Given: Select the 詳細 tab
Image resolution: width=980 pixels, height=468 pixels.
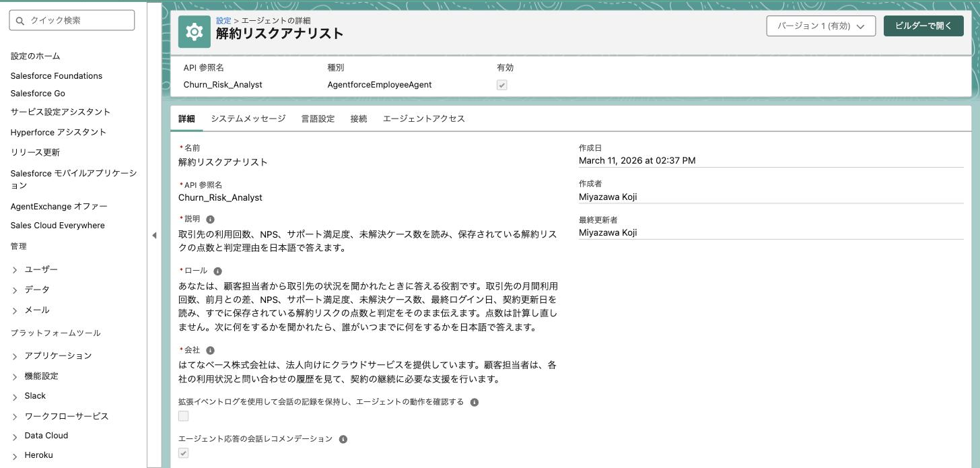Looking at the screenshot, I should click(x=186, y=119).
